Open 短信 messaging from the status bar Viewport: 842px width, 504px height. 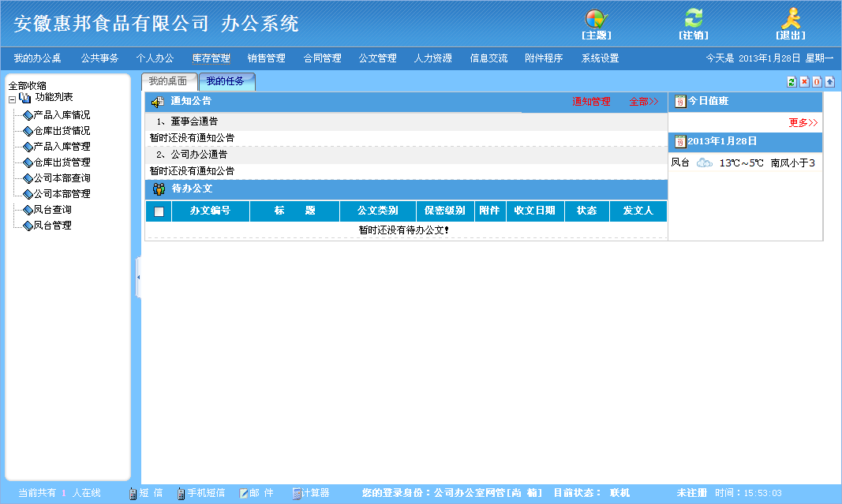pyautogui.click(x=147, y=492)
